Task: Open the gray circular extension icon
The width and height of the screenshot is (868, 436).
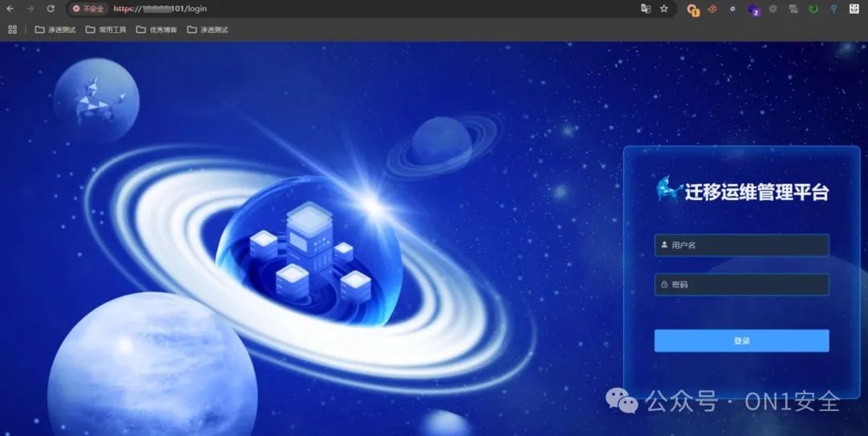Action: tap(773, 9)
